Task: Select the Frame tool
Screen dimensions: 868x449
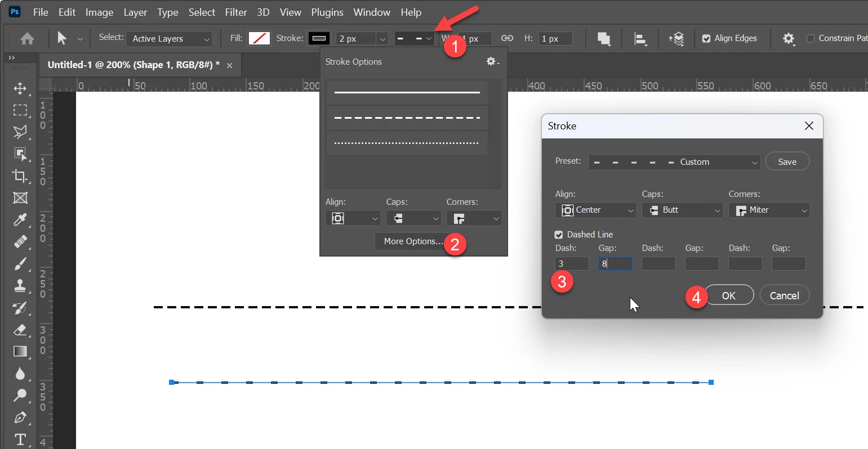Action: 20,197
